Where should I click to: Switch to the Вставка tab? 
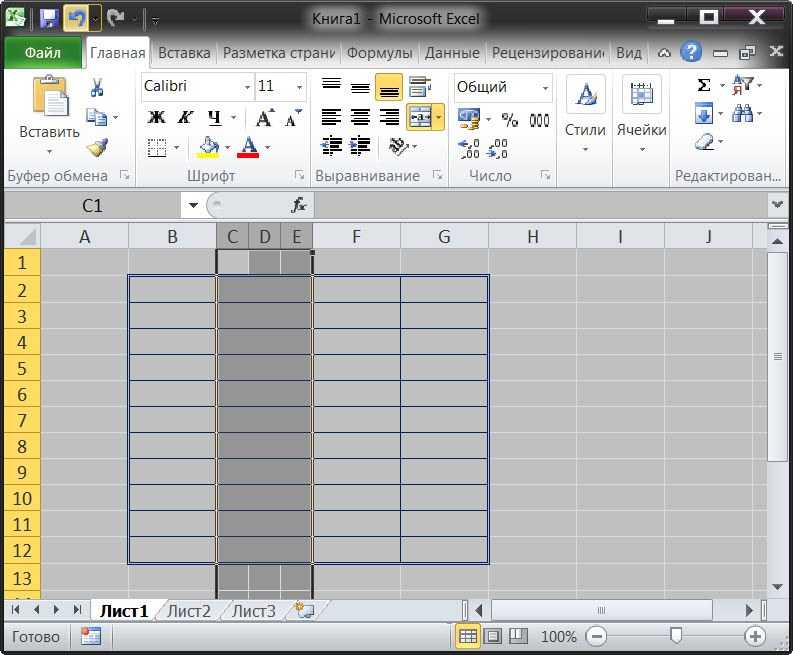[184, 53]
